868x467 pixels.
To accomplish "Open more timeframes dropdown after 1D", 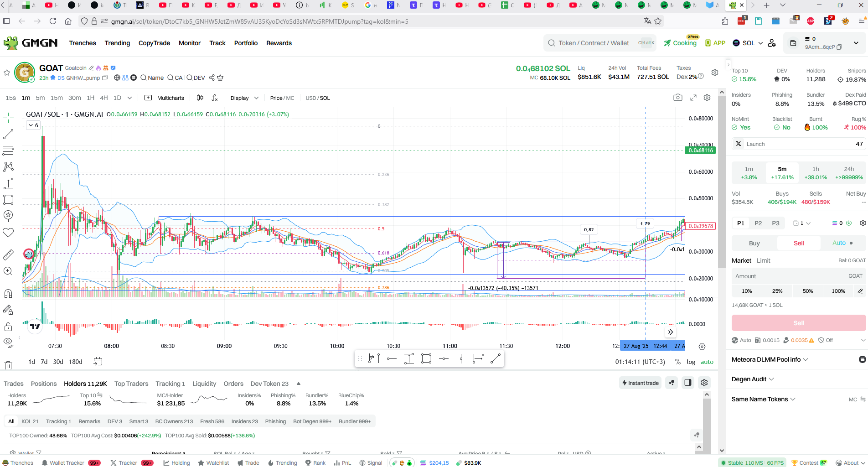I will pyautogui.click(x=129, y=98).
